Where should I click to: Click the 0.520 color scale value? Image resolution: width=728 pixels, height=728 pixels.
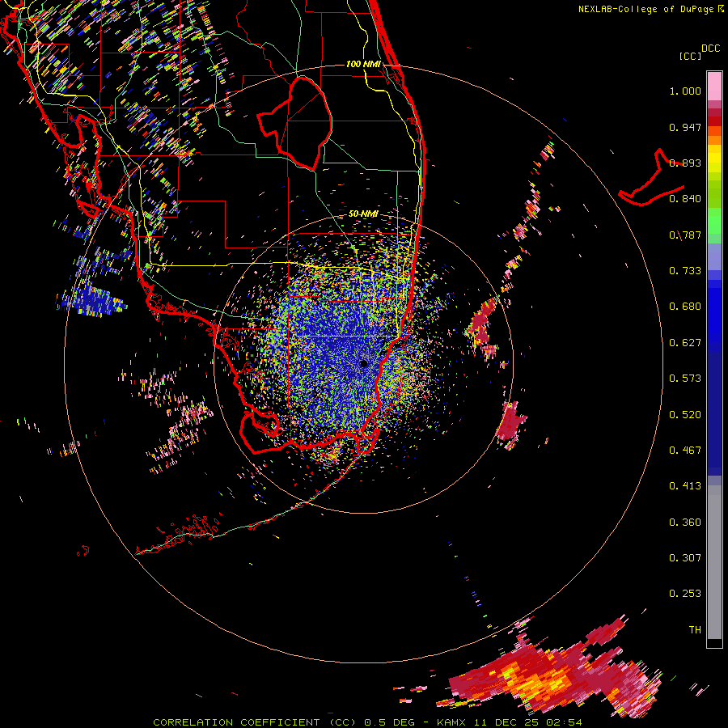click(685, 415)
